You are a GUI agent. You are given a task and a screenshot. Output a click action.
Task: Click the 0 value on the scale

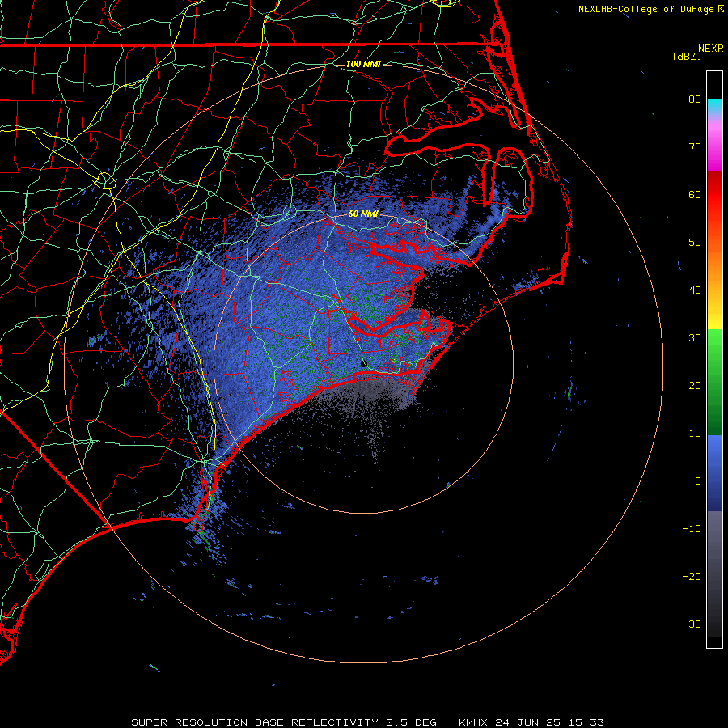(697, 481)
